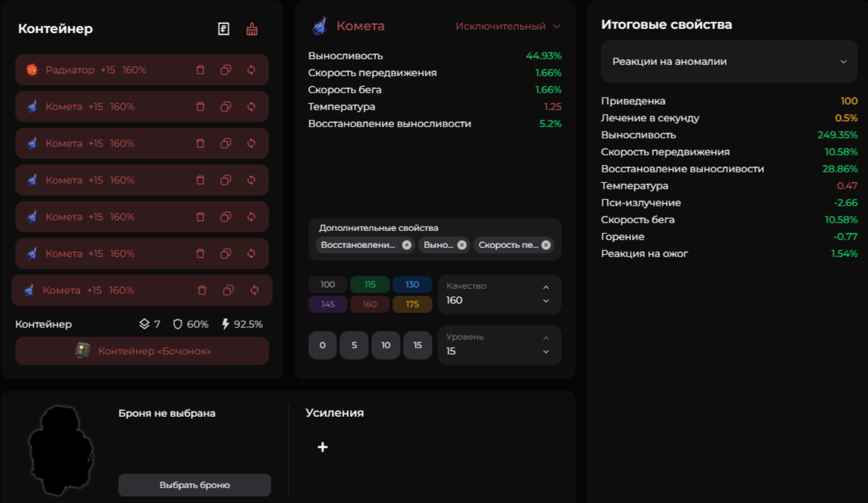Click the broom icon to clear container
The image size is (868, 503).
coord(252,29)
